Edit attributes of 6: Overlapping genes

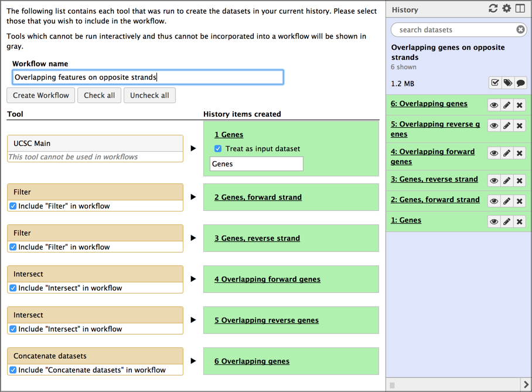click(507, 105)
